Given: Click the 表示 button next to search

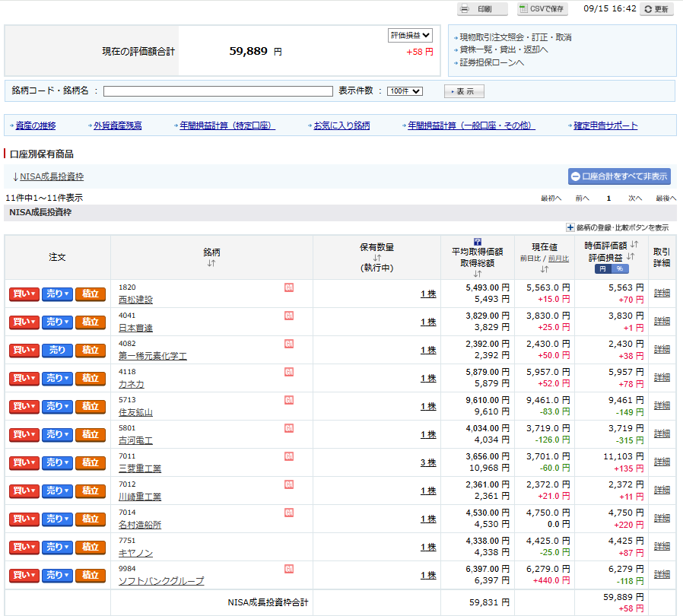Looking at the screenshot, I should 464,91.
